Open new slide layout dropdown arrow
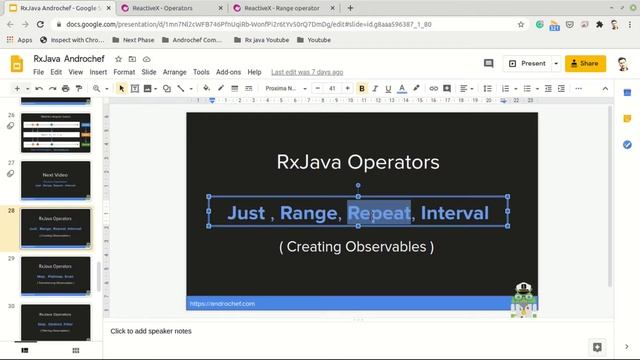 pos(27,89)
